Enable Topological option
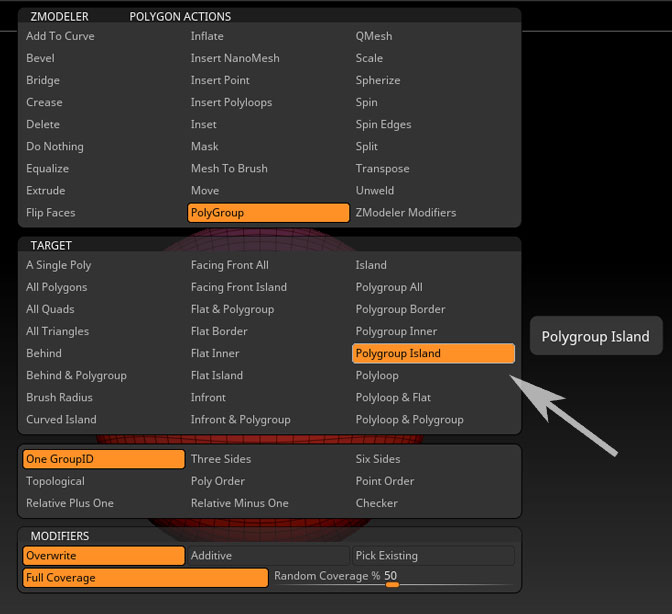672x614 pixels. (x=55, y=481)
